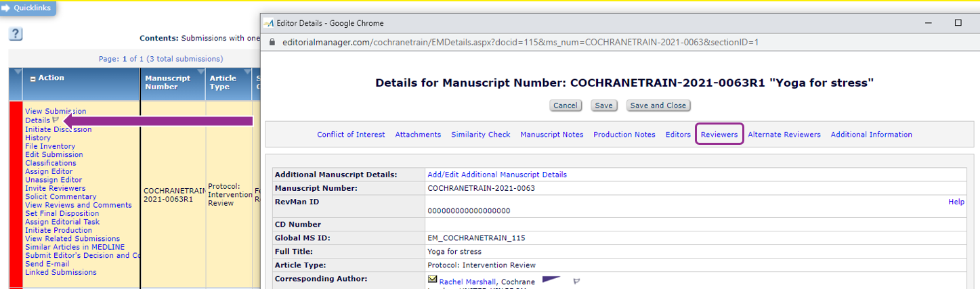
Task: Click the flag icon in Corresponding Author row
Action: (577, 281)
